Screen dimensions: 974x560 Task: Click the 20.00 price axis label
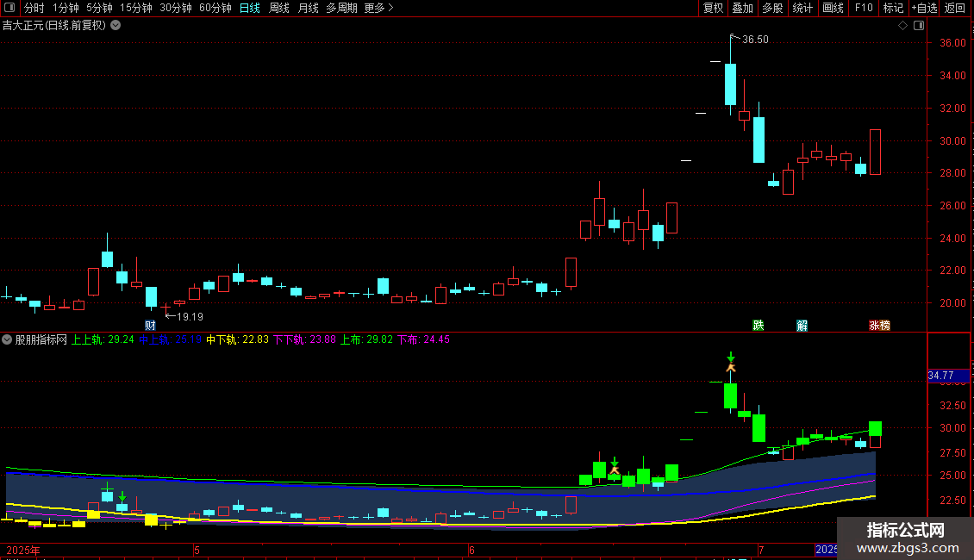[x=952, y=303]
